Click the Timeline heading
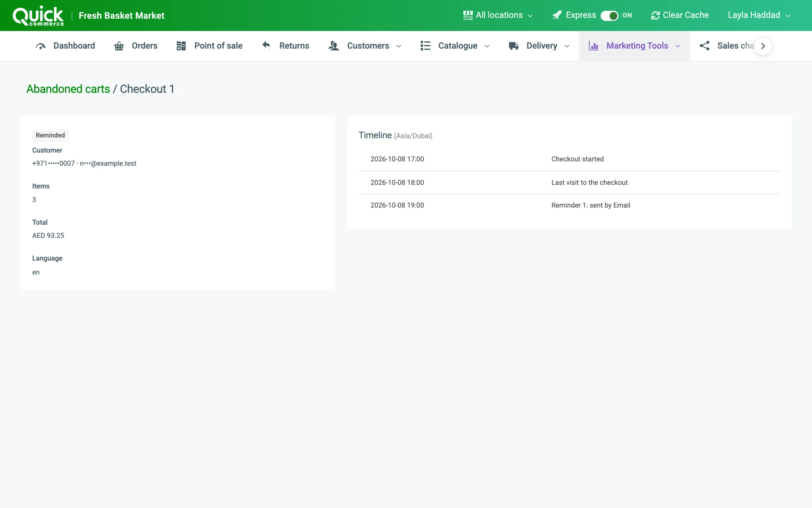 point(375,135)
